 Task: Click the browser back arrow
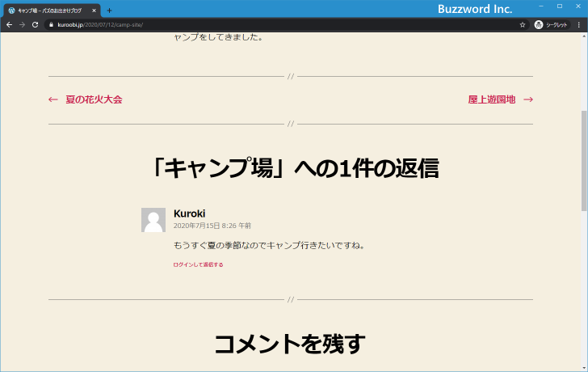click(x=10, y=25)
